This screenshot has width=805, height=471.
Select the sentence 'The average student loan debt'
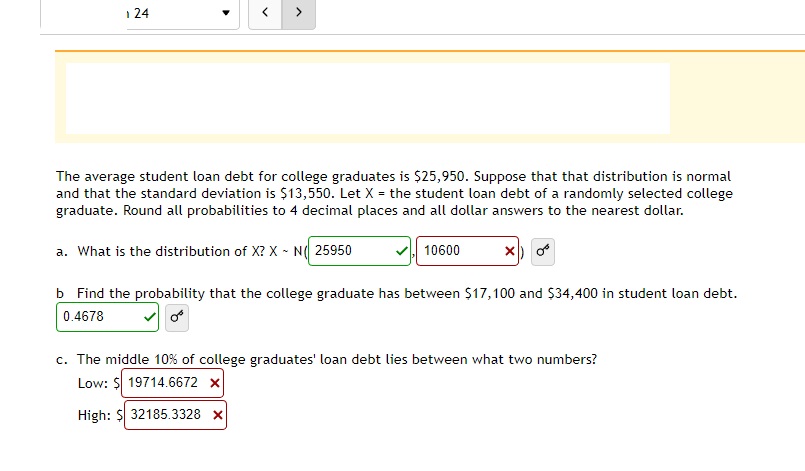(155, 177)
